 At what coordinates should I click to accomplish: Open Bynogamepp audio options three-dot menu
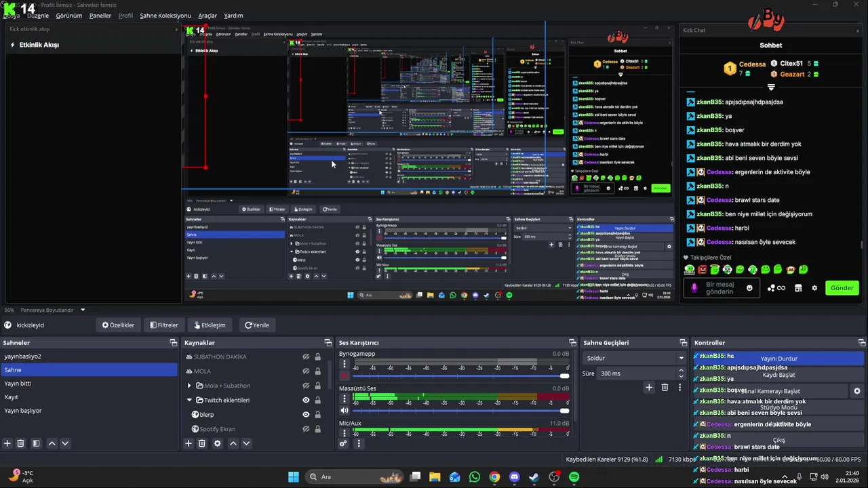pos(344,364)
